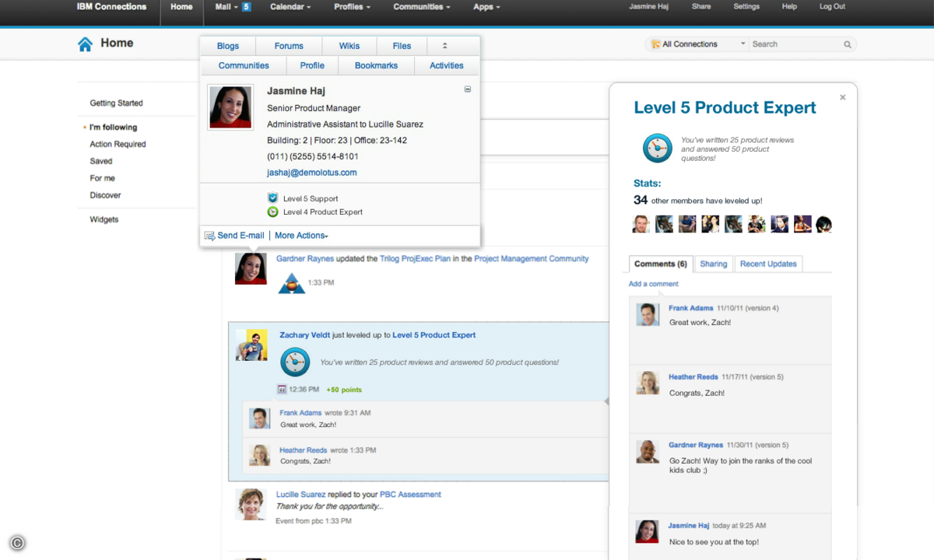Open the All Connections search scope dropdown

pos(698,44)
